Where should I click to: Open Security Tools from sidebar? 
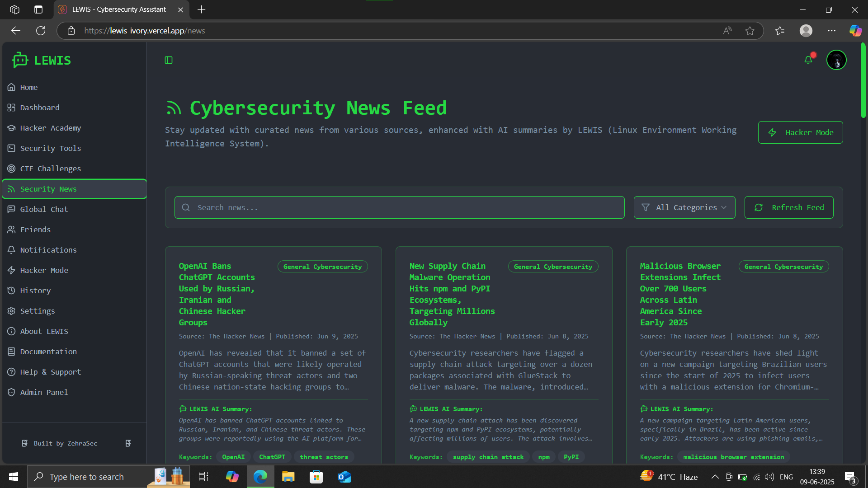coord(50,148)
